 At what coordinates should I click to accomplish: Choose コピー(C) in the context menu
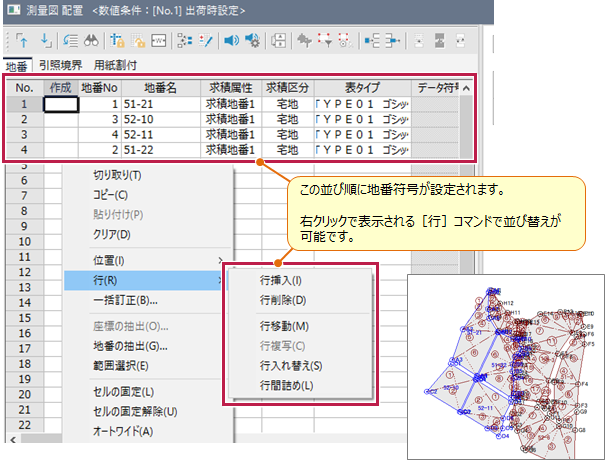coord(103,195)
